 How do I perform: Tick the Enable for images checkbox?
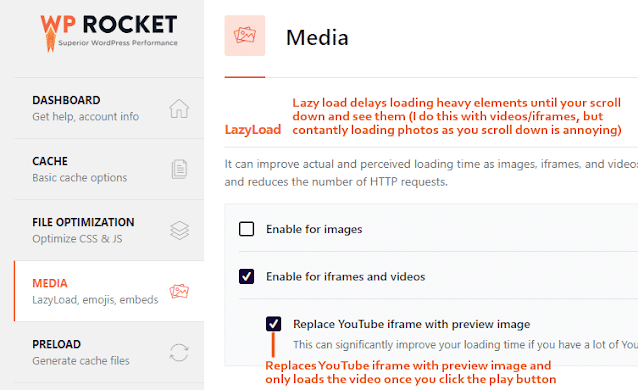click(x=247, y=229)
